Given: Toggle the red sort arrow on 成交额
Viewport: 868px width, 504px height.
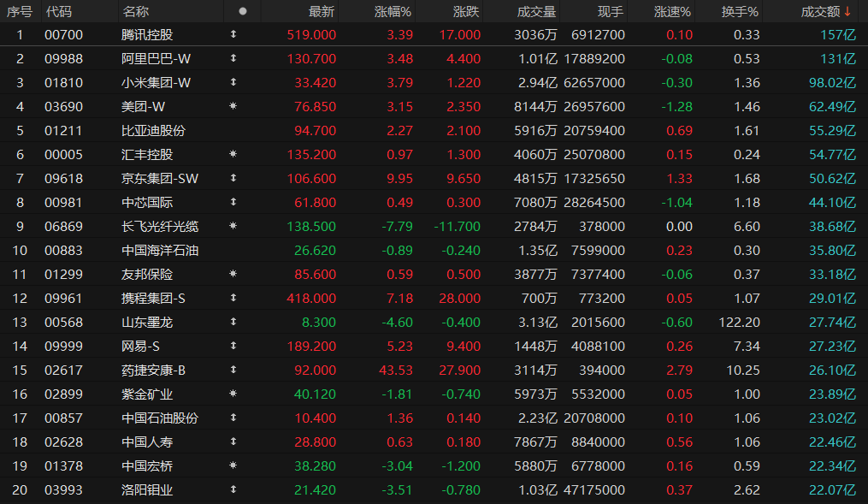Looking at the screenshot, I should click(847, 12).
